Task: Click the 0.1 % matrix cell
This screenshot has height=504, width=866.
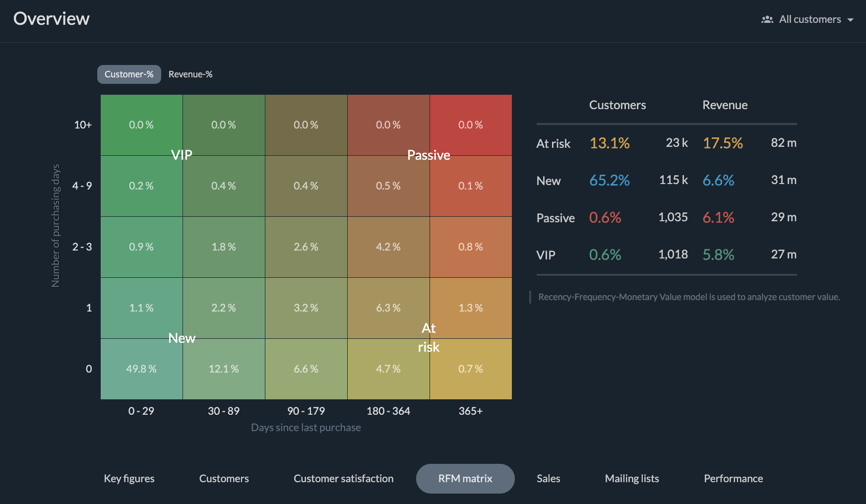Action: coord(471,186)
